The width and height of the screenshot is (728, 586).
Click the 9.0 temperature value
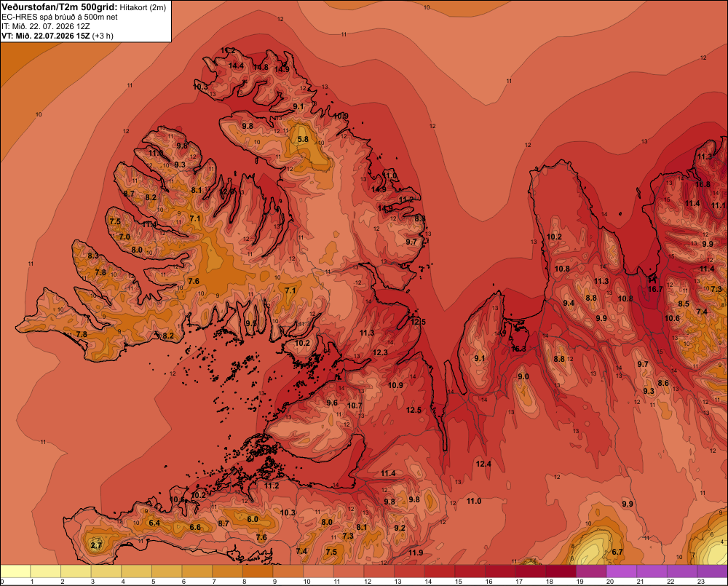(523, 376)
